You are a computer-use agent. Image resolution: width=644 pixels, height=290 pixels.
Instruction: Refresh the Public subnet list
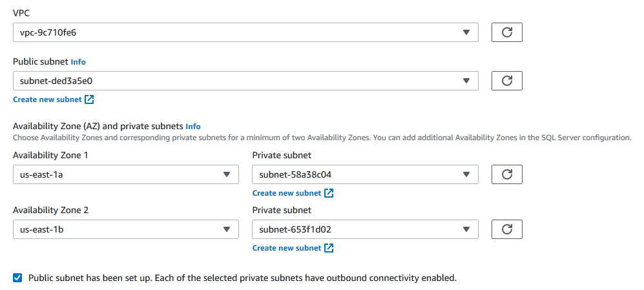[x=507, y=81]
